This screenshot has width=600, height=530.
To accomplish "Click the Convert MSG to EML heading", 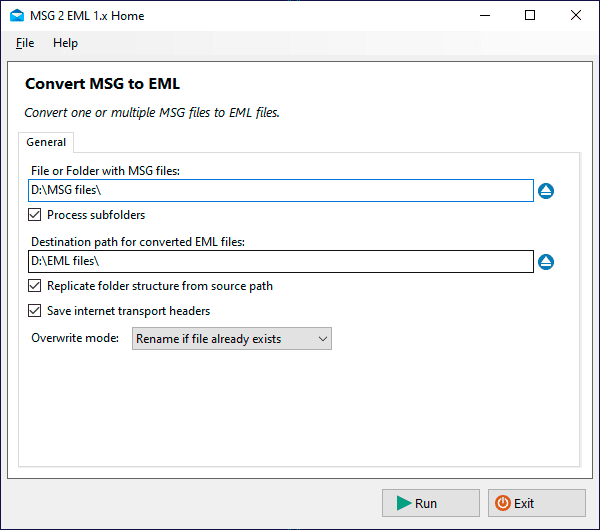I will coord(102,84).
